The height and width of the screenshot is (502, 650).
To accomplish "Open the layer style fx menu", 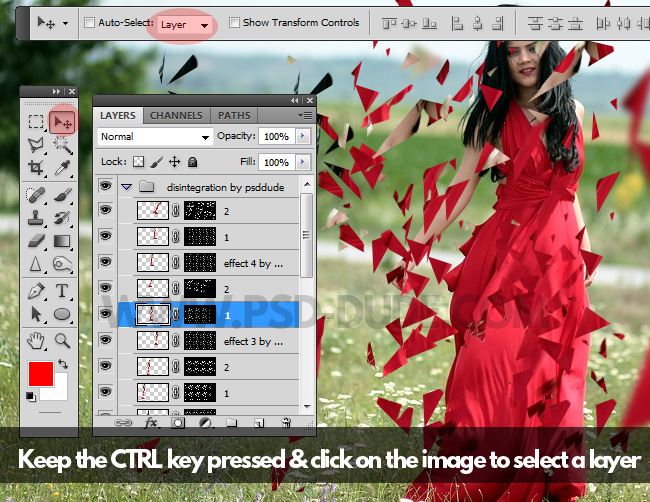I will pos(150,422).
